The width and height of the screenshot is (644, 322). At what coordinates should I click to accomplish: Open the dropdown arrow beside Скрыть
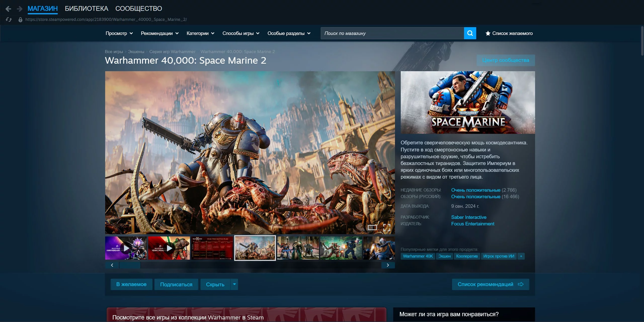[x=234, y=284]
